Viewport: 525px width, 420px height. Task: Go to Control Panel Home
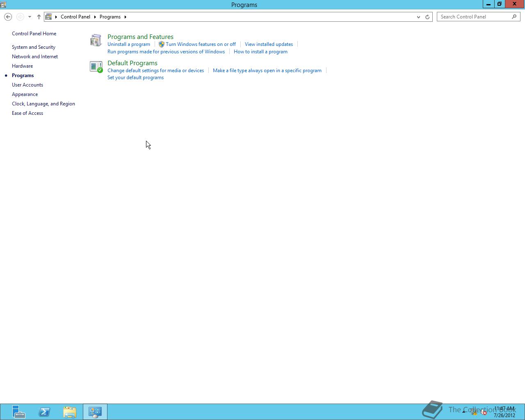34,34
